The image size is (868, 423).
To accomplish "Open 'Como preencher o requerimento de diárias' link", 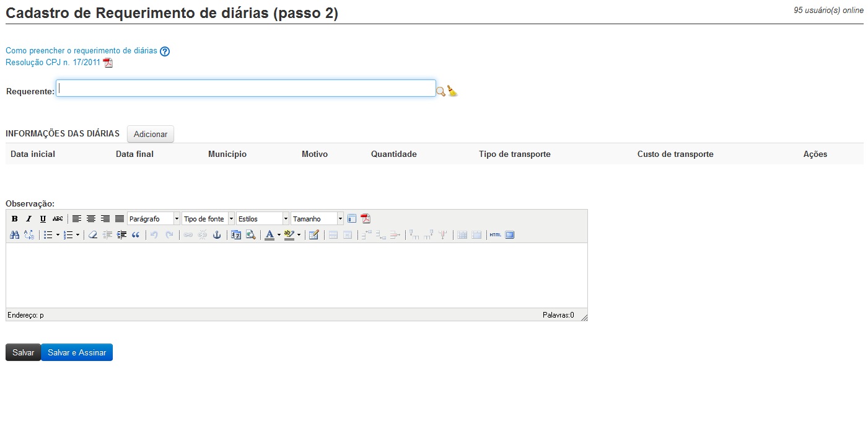I will (x=81, y=50).
